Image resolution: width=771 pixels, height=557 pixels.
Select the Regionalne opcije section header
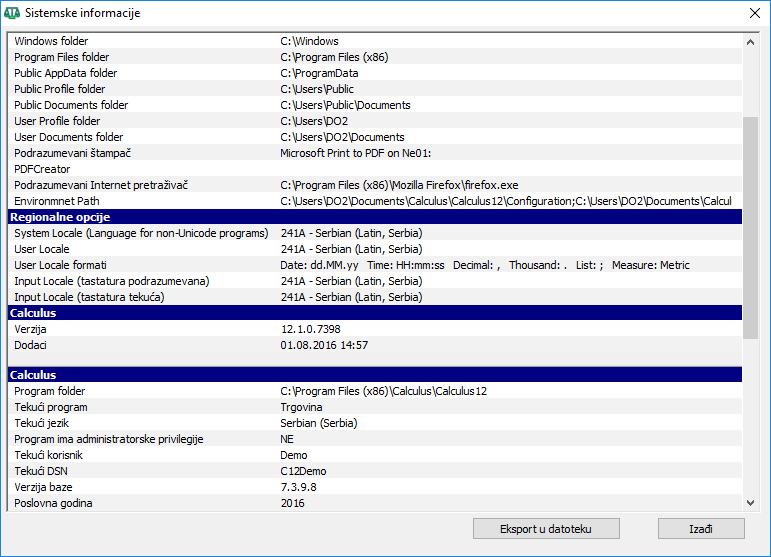(x=374, y=217)
